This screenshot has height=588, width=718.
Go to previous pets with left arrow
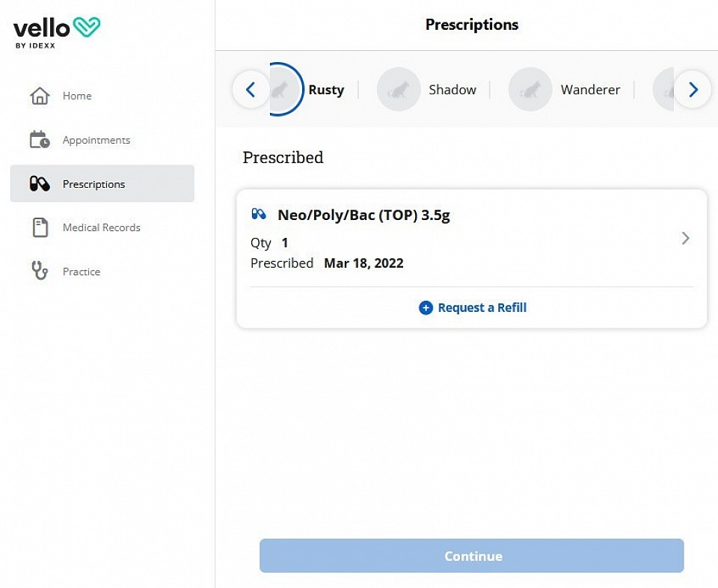point(251,89)
